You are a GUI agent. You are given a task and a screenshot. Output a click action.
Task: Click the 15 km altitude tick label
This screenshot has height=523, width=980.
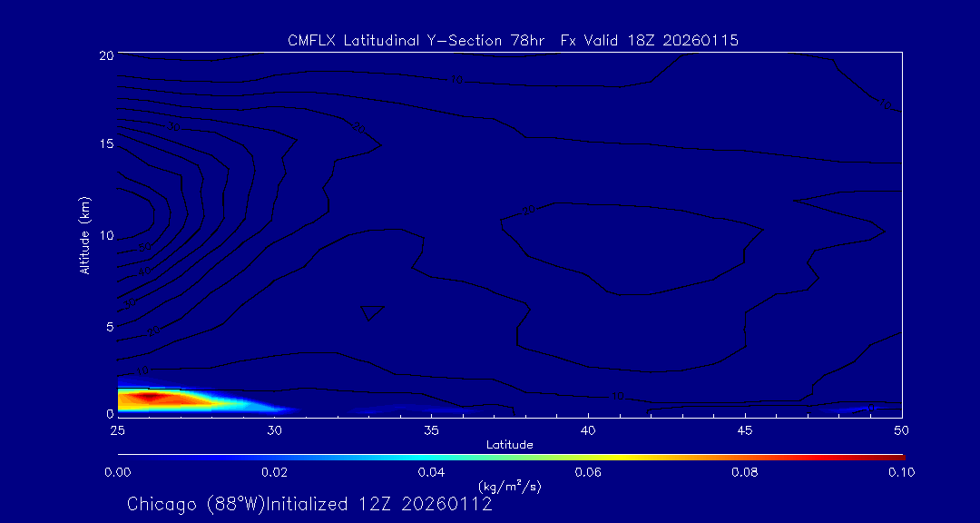104,144
